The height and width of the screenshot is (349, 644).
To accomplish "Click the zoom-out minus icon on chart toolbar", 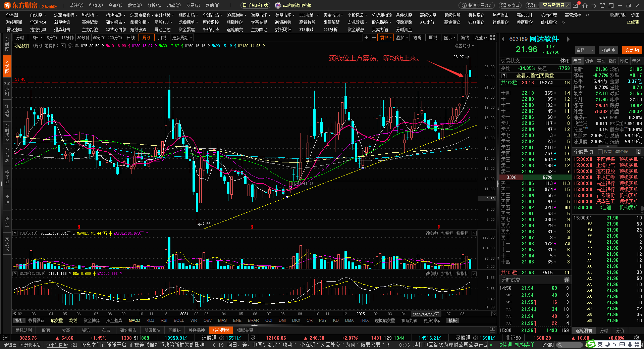I will tap(374, 38).
